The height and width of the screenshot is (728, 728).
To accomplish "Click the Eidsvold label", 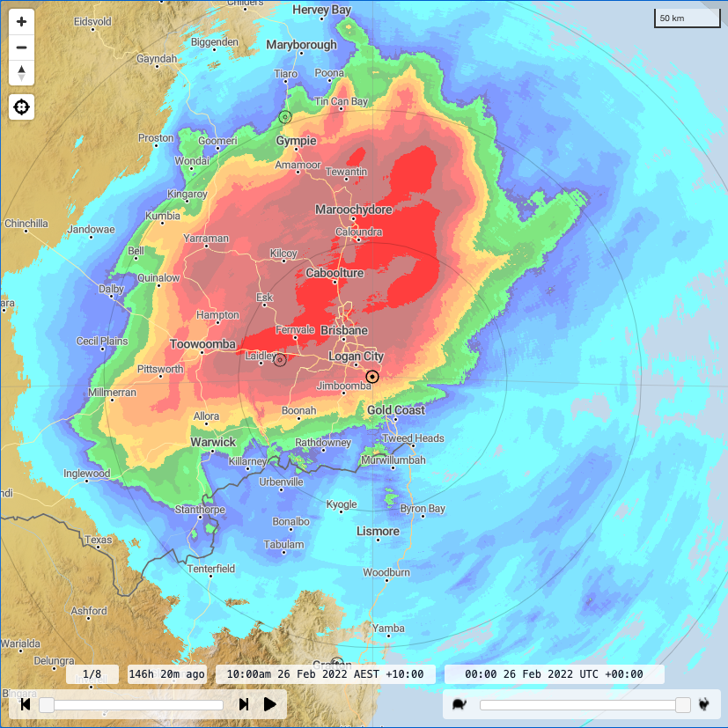I will (92, 21).
